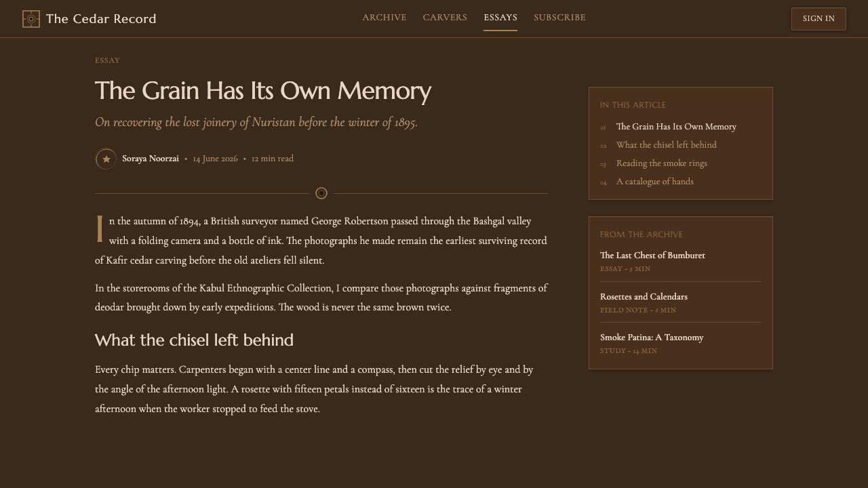The height and width of the screenshot is (488, 868).
Task: Open the Subscribe page
Action: [x=559, y=18]
